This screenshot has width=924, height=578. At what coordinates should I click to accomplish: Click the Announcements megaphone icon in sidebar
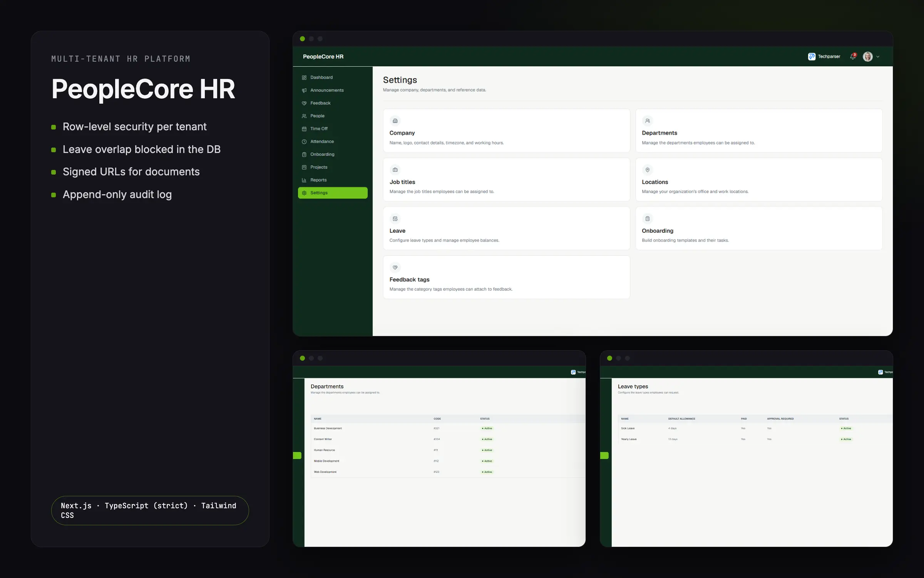click(304, 90)
